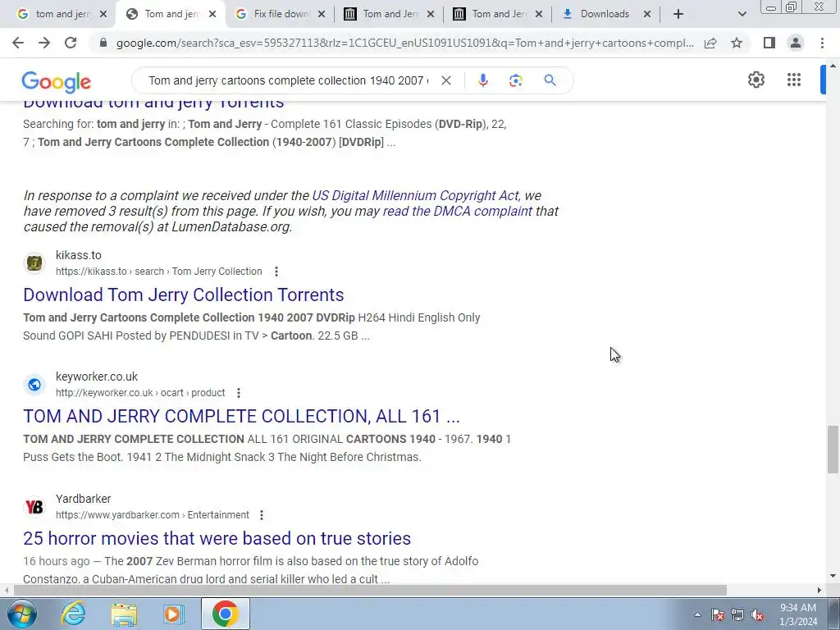Open Windows Start menu
The height and width of the screenshot is (630, 840).
click(x=22, y=614)
